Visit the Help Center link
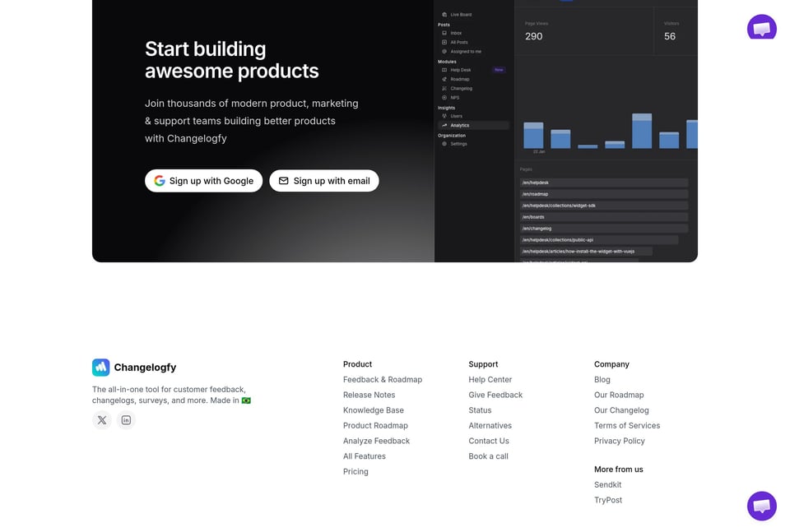Image resolution: width=790 pixels, height=532 pixels. 490,380
